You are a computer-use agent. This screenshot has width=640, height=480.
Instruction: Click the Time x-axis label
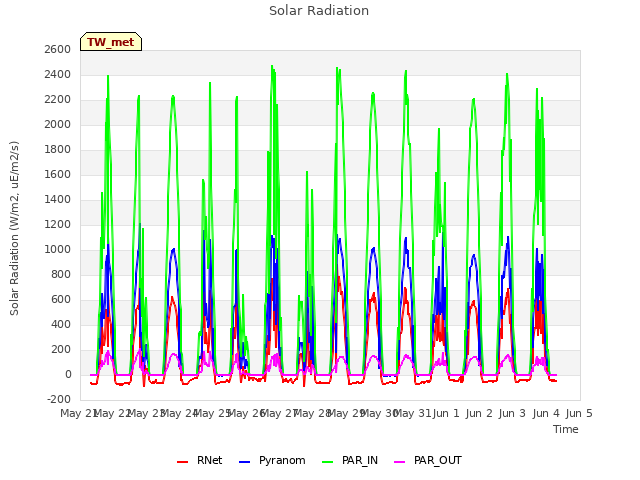coord(566,429)
